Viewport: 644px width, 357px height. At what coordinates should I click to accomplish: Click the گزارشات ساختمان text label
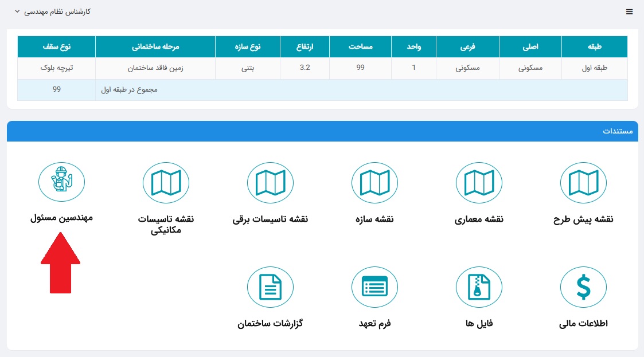[270, 323]
